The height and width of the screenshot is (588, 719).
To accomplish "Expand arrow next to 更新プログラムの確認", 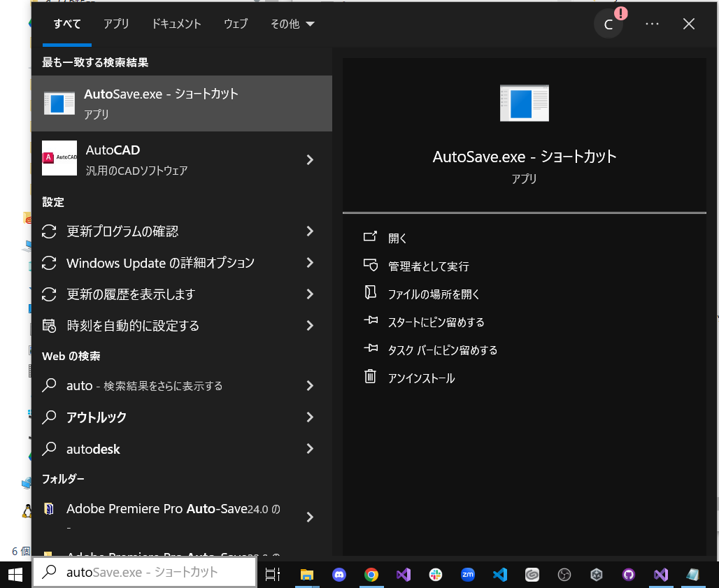I will [310, 231].
